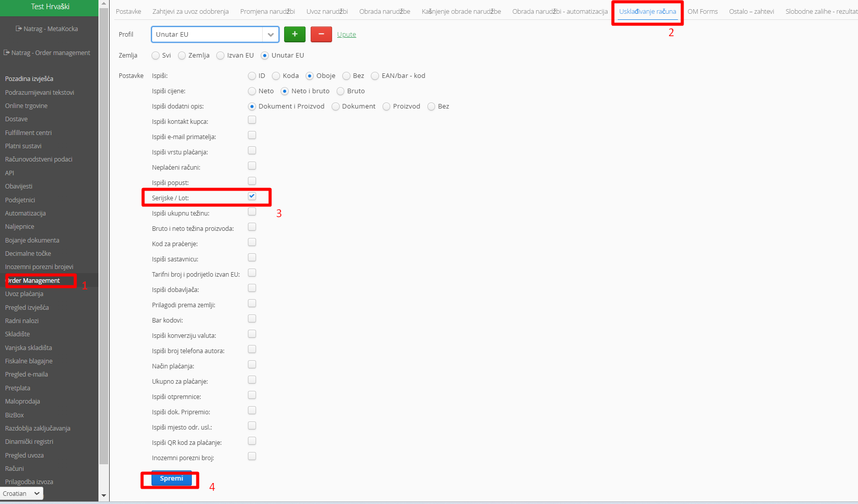Open the Croatian language selector

pos(21,493)
